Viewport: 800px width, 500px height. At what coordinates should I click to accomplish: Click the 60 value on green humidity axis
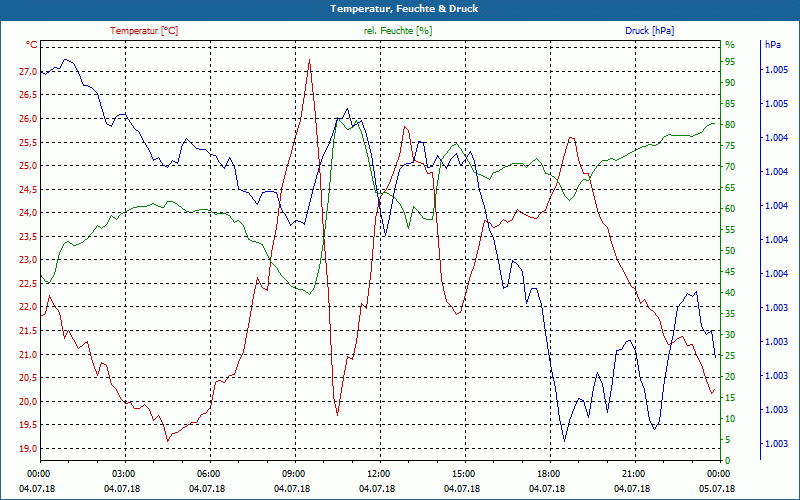(x=730, y=209)
